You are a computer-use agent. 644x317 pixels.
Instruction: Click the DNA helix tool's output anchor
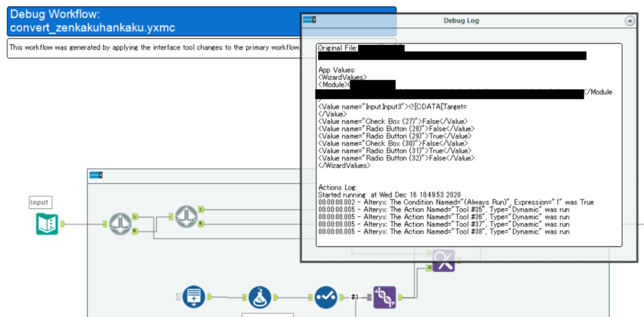(400, 297)
